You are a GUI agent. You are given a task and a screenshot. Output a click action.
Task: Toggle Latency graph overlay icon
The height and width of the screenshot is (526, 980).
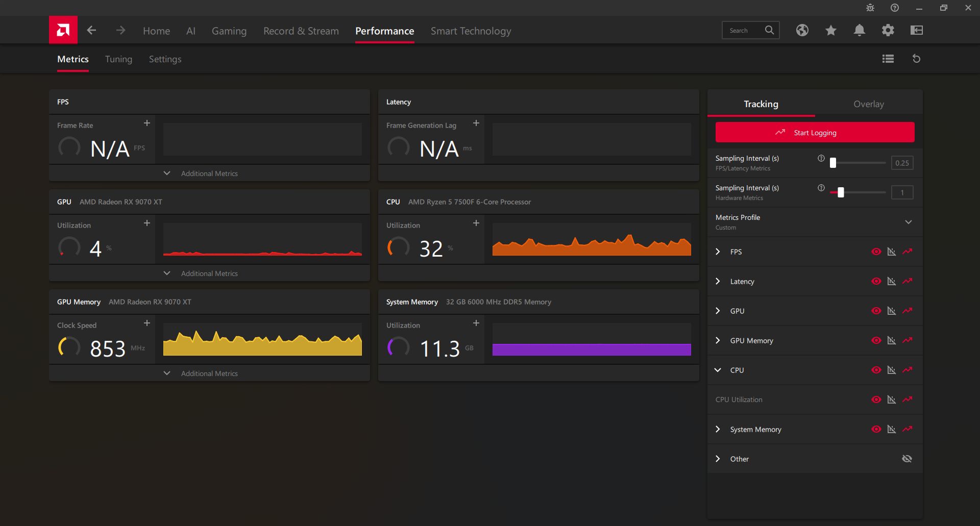pyautogui.click(x=892, y=281)
